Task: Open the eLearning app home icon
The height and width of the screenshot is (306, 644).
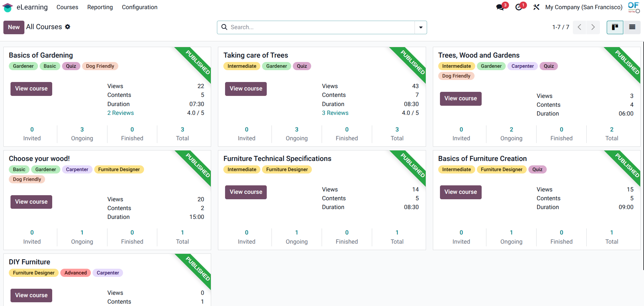Action: coord(7,7)
